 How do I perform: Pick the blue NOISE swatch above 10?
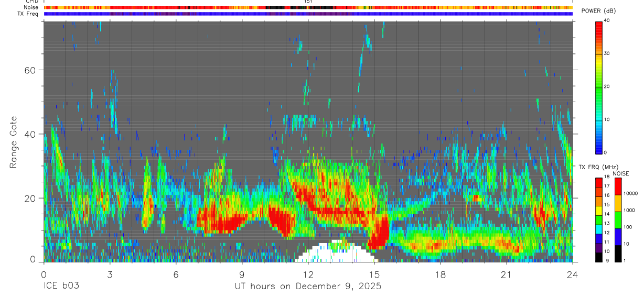pos(618,237)
